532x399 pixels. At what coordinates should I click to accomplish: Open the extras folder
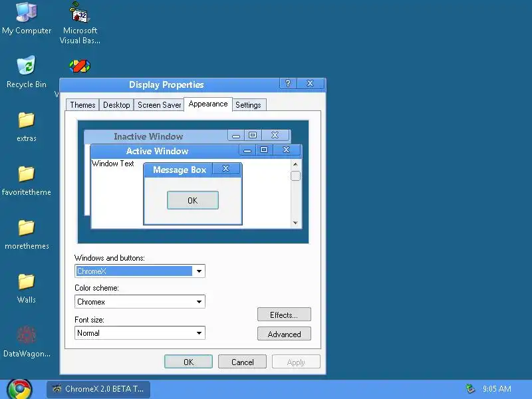point(27,127)
